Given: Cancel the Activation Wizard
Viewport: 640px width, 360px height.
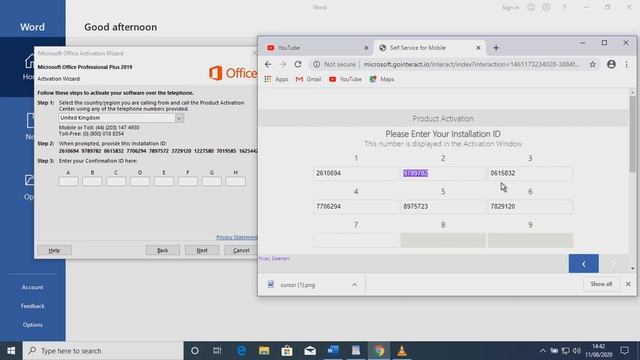Looking at the screenshot, I should tap(241, 250).
